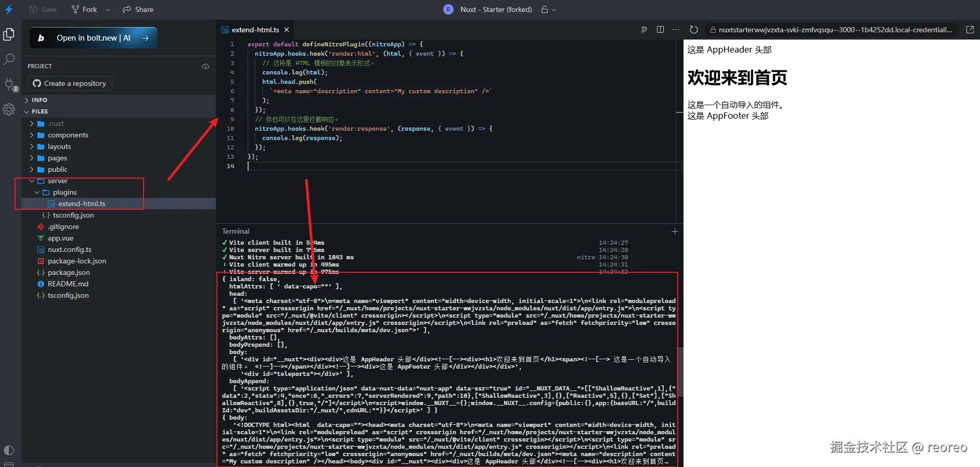
Task: Open the package.json file
Action: 119,272
